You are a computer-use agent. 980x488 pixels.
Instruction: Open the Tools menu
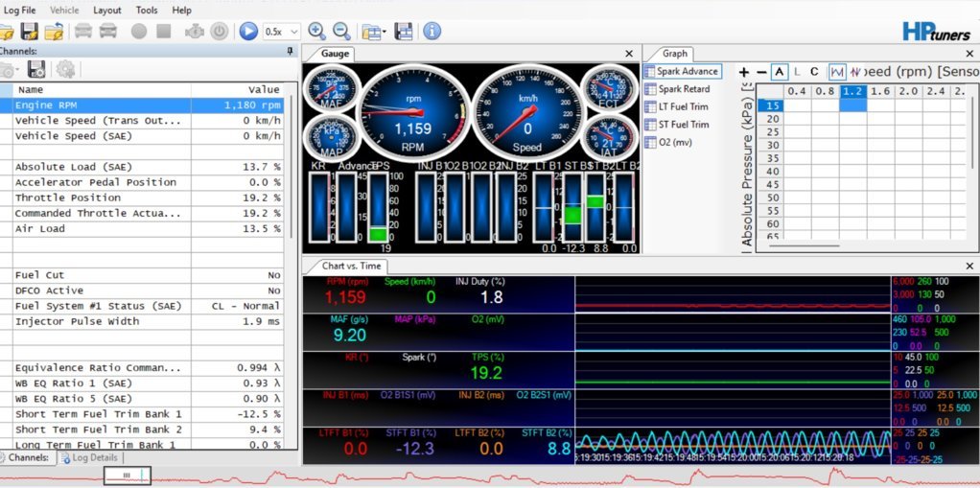[x=147, y=10]
